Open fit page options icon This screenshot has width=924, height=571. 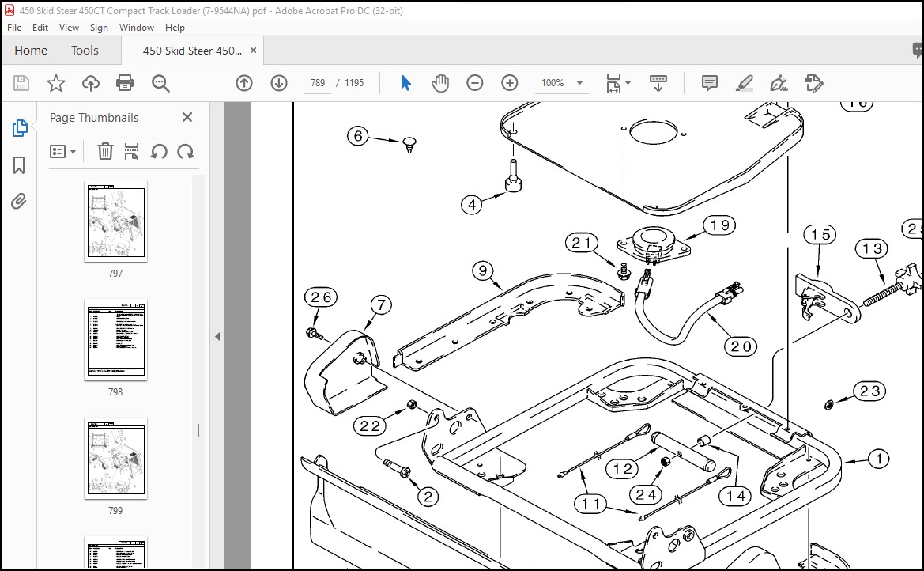coord(617,83)
